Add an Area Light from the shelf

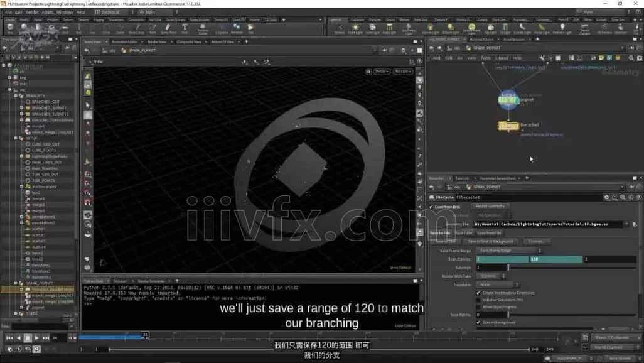pos(389,29)
